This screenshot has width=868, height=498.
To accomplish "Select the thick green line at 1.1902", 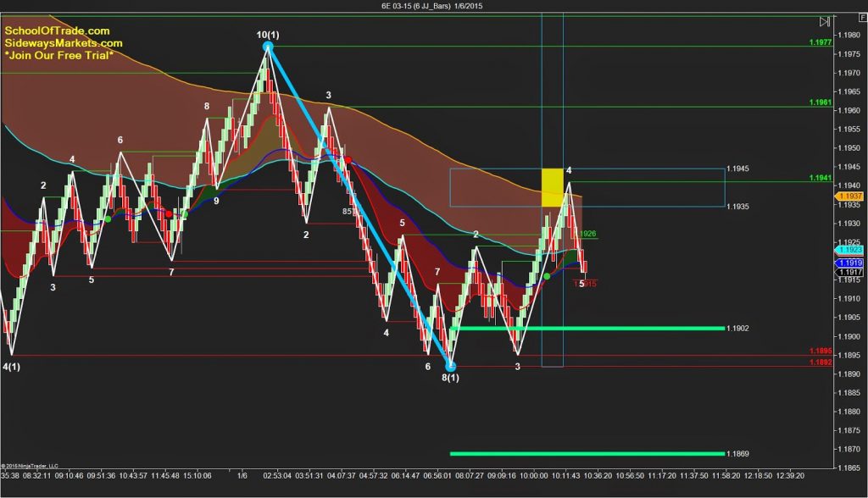I will (587, 328).
